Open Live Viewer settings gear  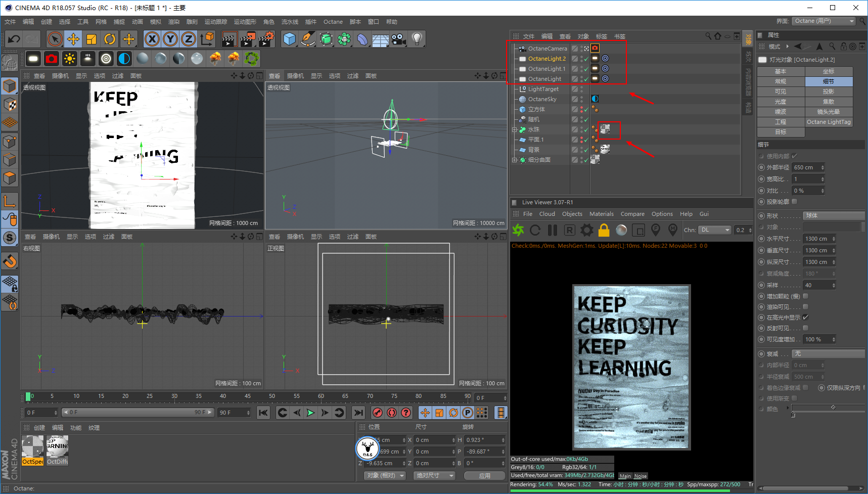click(587, 230)
